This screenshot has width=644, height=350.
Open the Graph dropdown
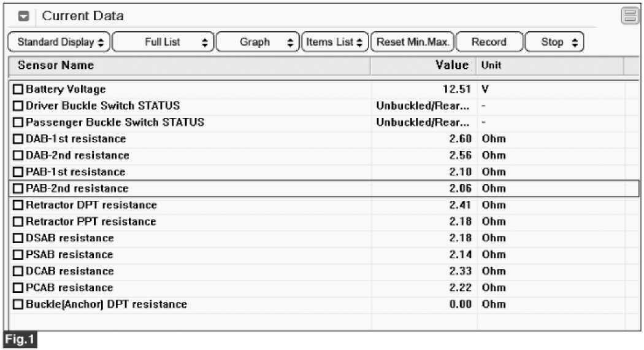tap(257, 42)
